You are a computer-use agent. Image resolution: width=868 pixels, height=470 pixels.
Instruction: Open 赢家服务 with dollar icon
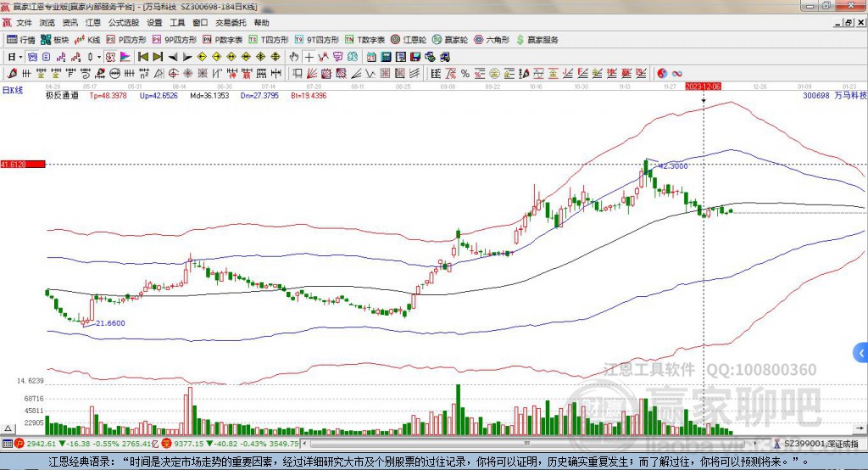(x=537, y=40)
